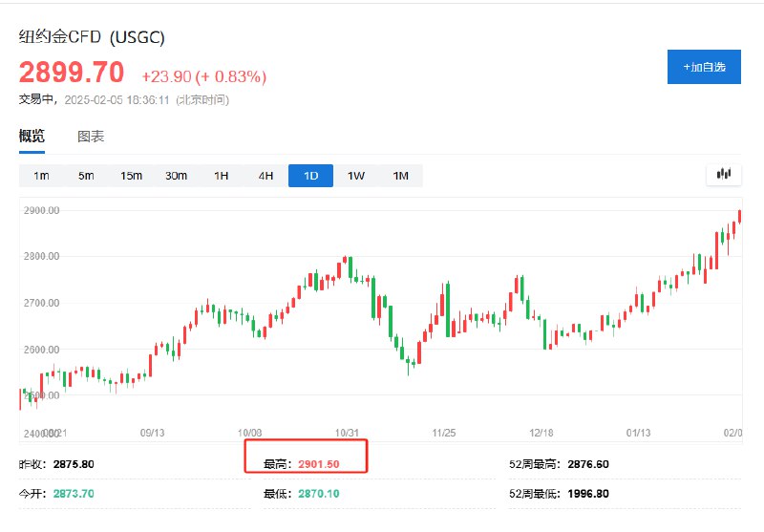Switch chart to 1H interval
The image size is (764, 532).
pyautogui.click(x=222, y=176)
